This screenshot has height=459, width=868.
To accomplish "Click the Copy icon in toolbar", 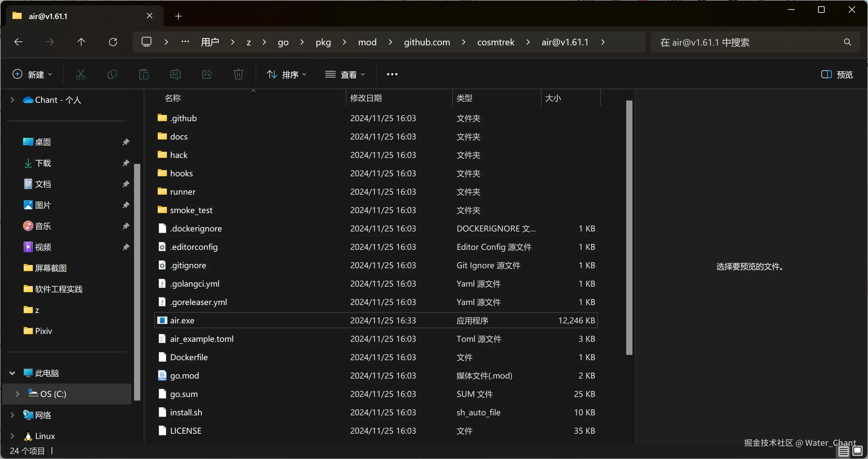I will (112, 74).
